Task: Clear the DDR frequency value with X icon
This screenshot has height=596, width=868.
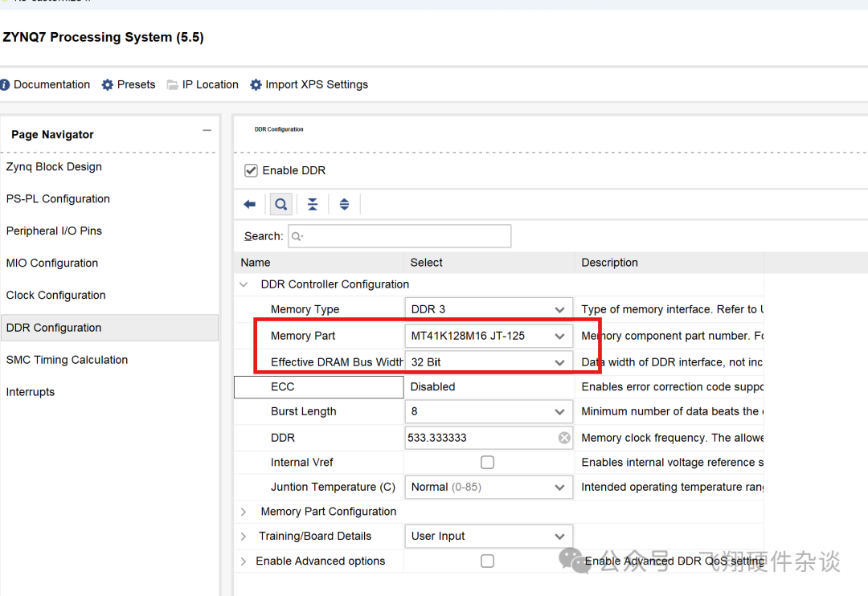Action: (564, 438)
